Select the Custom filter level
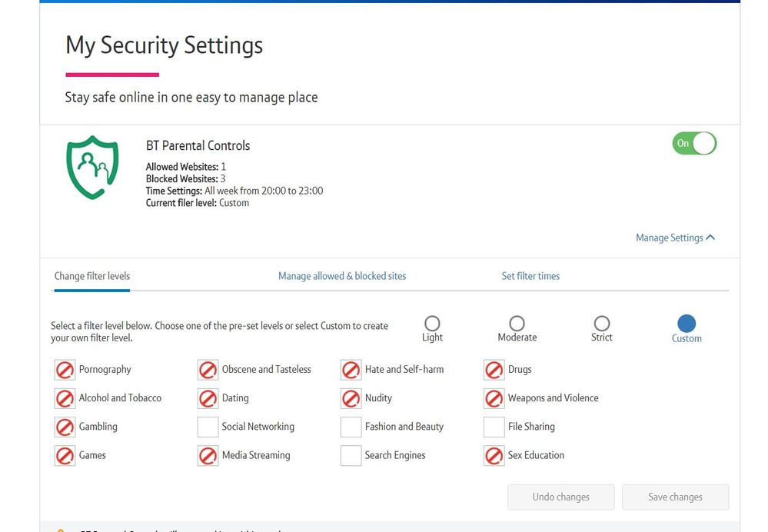The image size is (768, 532). (x=687, y=324)
